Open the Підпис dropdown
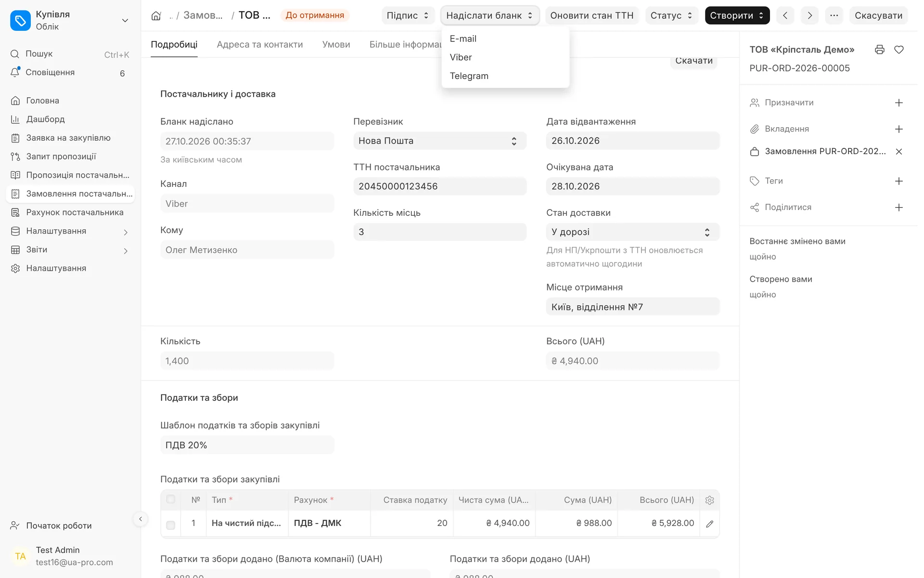 coord(408,15)
